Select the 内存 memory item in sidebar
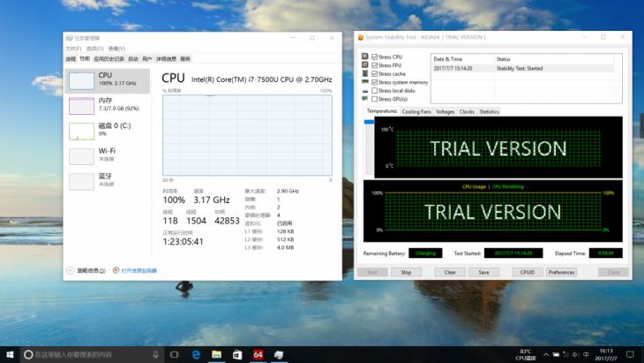644x363 pixels. click(108, 106)
